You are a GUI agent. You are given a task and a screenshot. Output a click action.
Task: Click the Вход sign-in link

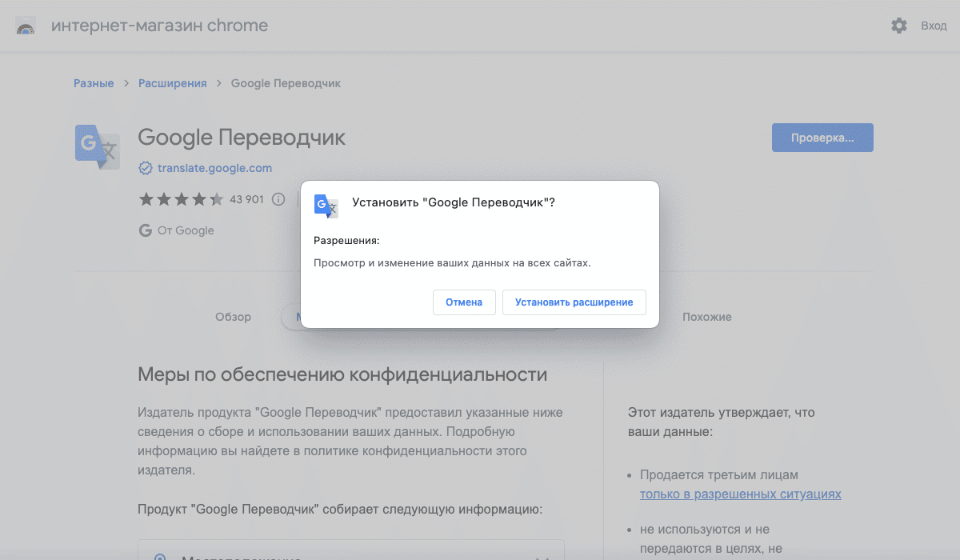coord(934,26)
